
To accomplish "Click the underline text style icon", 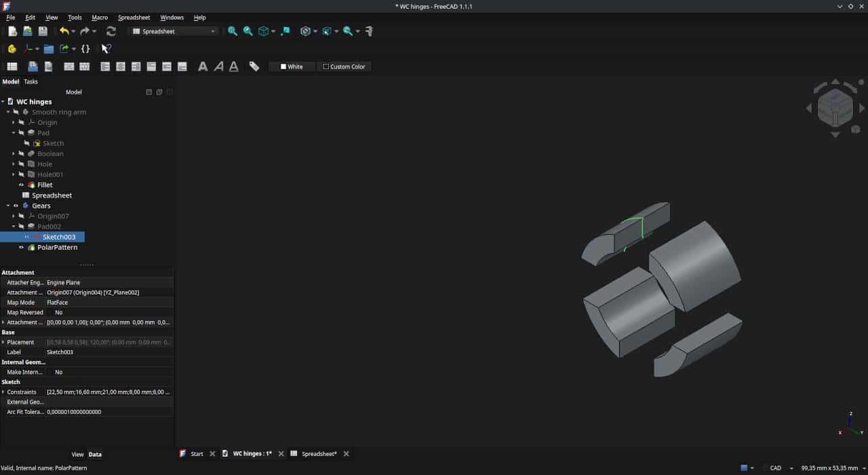I will [234, 66].
